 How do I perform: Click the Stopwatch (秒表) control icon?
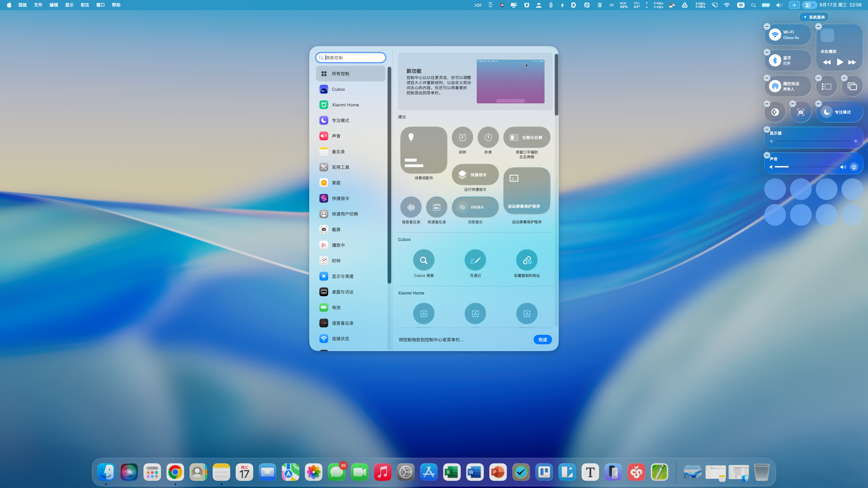point(488,137)
